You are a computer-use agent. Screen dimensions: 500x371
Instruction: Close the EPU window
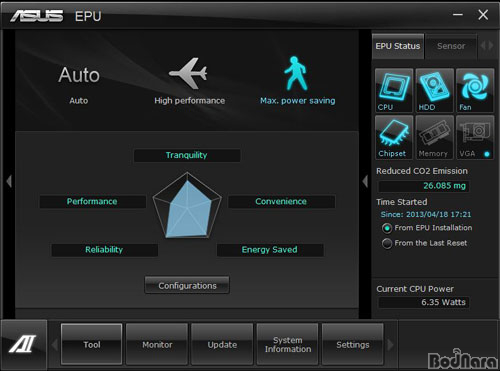483,15
